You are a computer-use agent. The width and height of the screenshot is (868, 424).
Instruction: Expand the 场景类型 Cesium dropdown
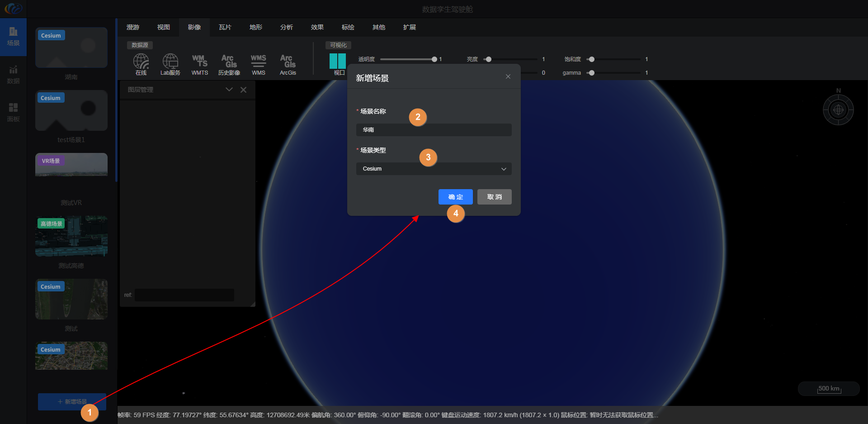pos(434,169)
